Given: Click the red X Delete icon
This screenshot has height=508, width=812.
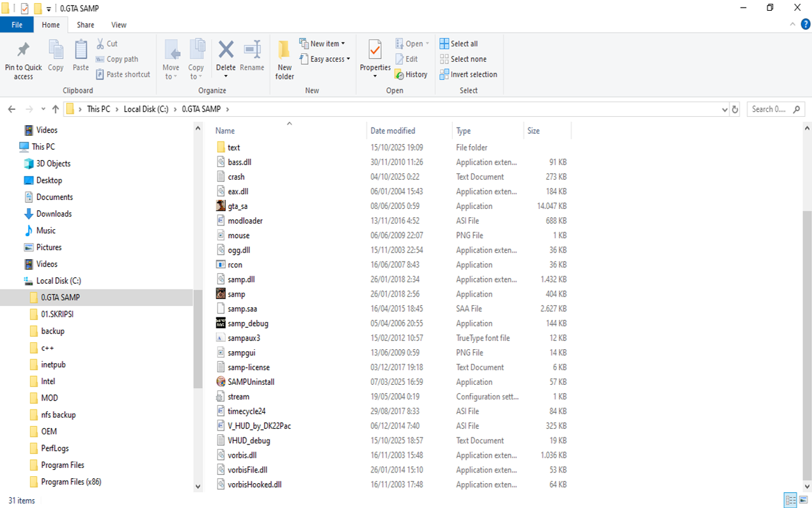Looking at the screenshot, I should point(226,50).
